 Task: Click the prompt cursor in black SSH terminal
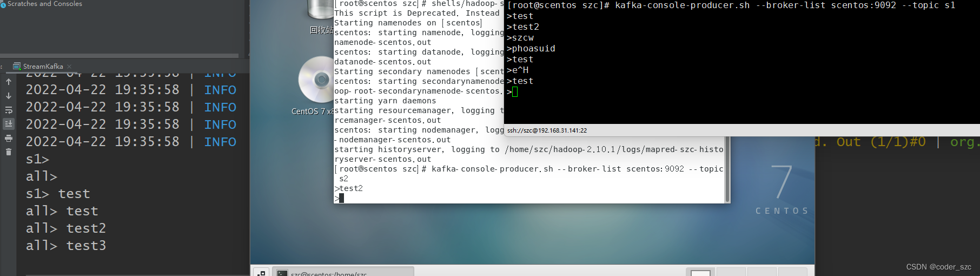coord(515,92)
